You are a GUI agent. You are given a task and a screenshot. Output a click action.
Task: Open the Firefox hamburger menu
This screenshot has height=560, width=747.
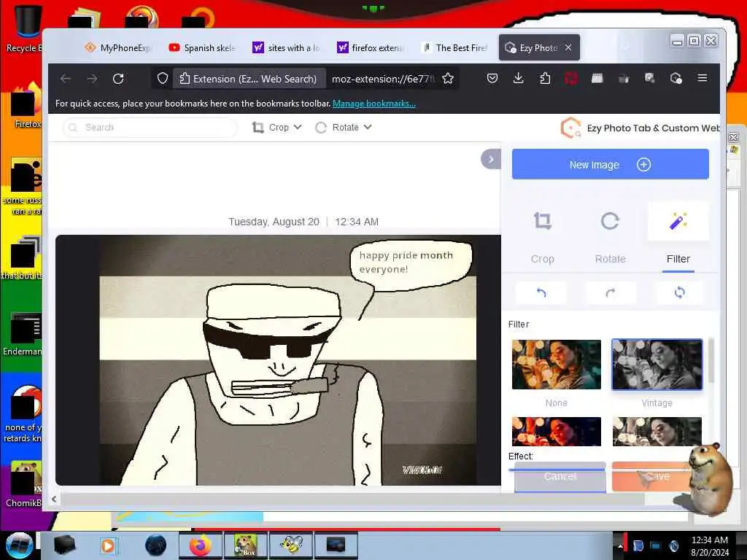pyautogui.click(x=703, y=78)
